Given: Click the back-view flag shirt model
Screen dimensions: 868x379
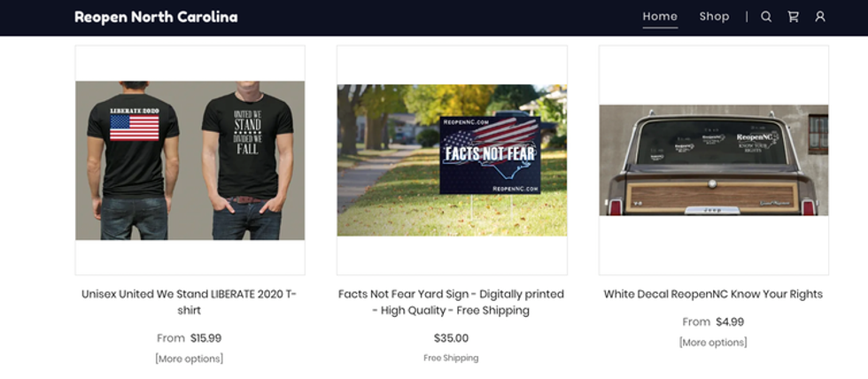Looking at the screenshot, I should [x=134, y=160].
